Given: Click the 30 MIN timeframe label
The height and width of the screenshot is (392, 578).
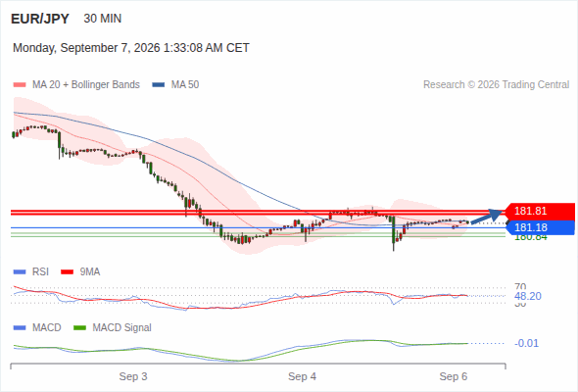Looking at the screenshot, I should click(103, 19).
